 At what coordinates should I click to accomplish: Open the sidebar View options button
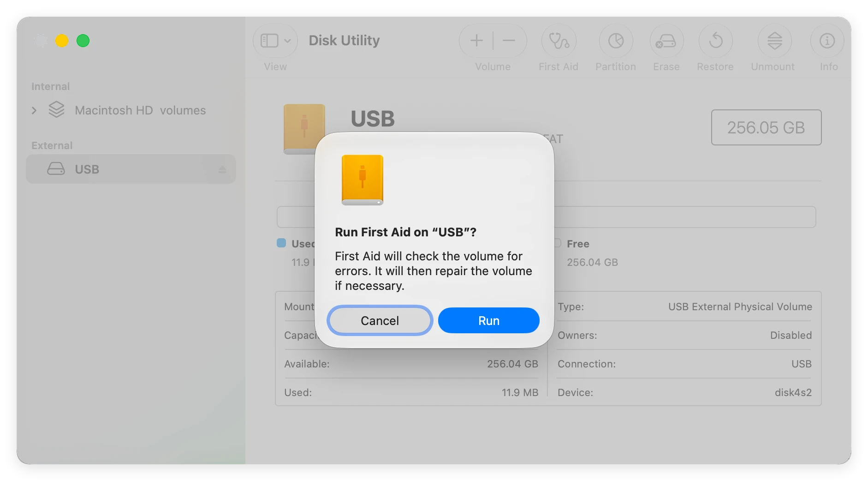275,41
